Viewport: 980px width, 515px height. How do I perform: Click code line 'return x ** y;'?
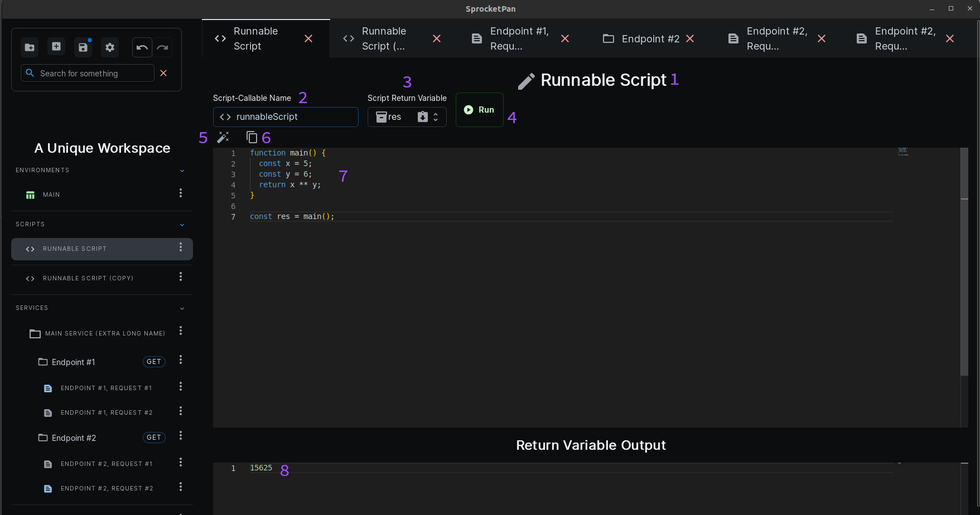[x=289, y=184]
